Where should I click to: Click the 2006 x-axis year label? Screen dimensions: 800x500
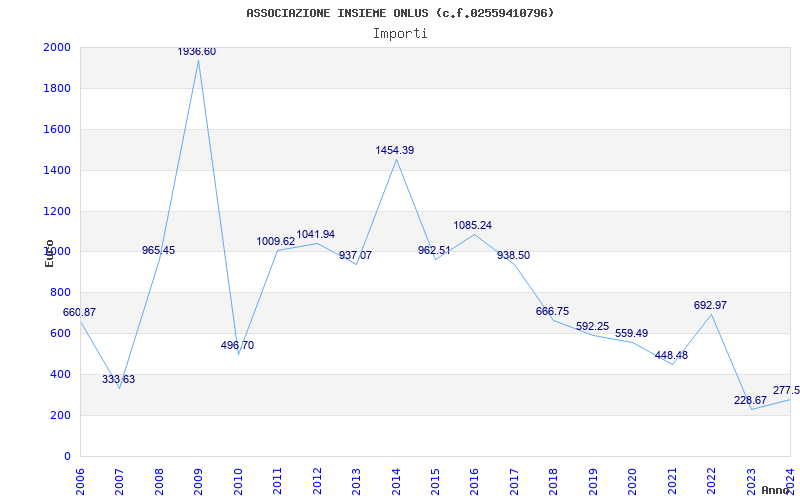click(80, 480)
